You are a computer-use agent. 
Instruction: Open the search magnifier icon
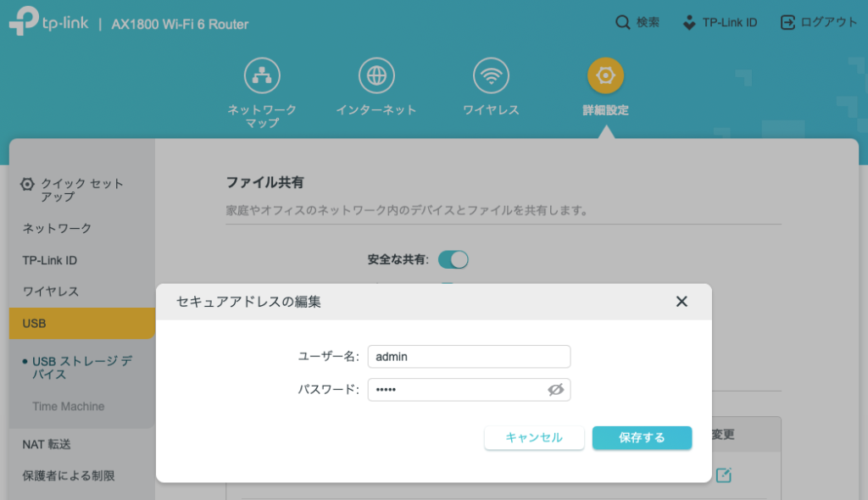click(622, 23)
